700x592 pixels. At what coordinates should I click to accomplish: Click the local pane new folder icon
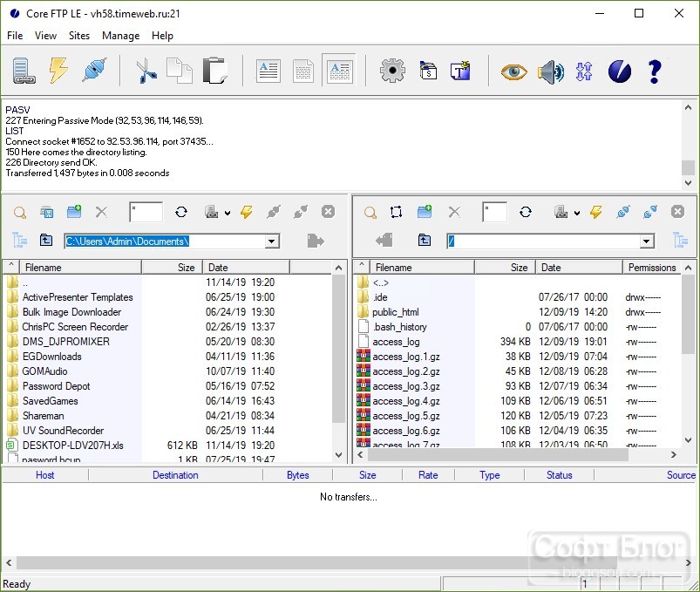click(74, 212)
